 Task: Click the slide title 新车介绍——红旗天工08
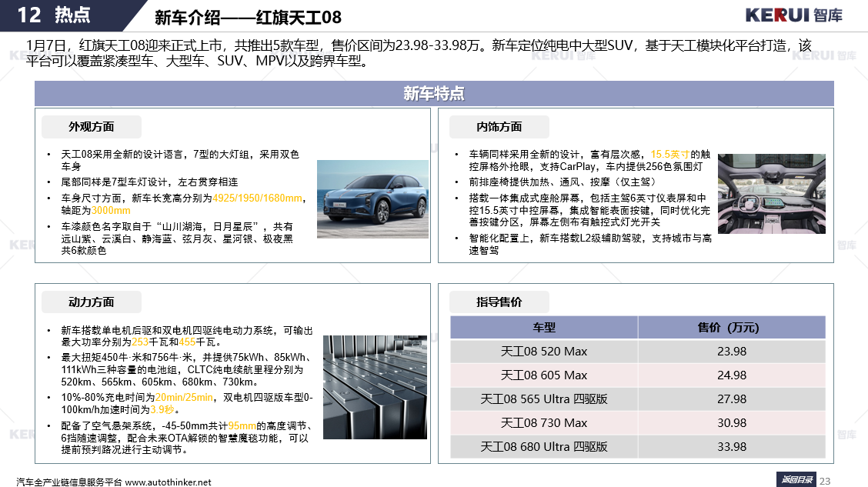click(248, 18)
